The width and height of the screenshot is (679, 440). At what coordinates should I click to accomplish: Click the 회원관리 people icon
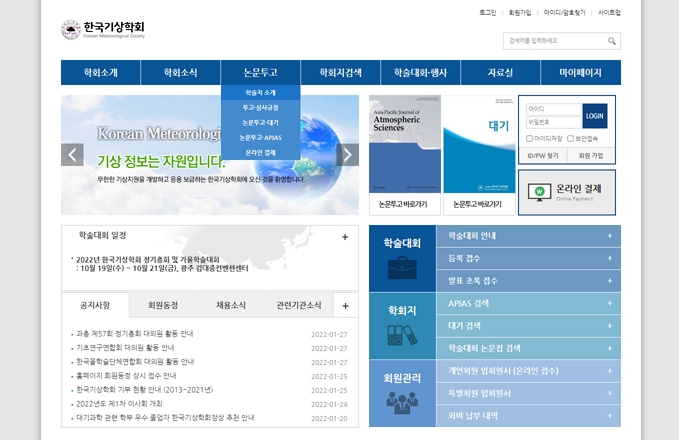(404, 400)
